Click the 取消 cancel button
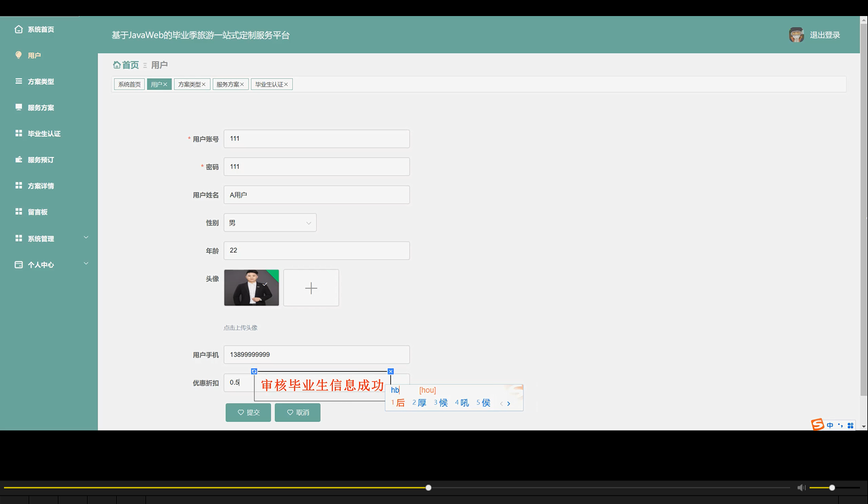Viewport: 868px width, 504px height. coord(298,412)
